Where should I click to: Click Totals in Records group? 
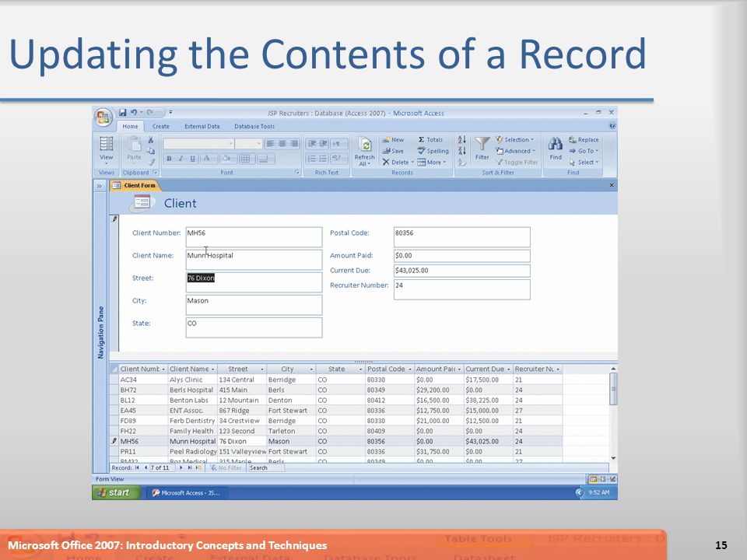[x=430, y=139]
